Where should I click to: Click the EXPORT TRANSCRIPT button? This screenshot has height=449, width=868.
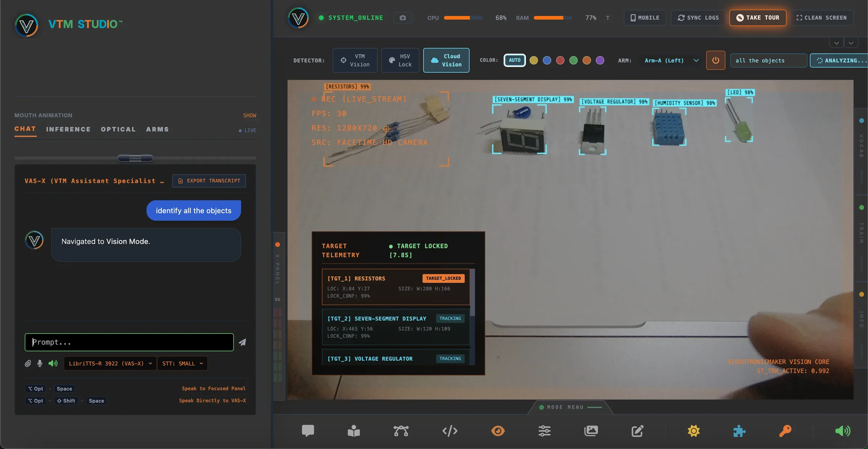(x=209, y=181)
